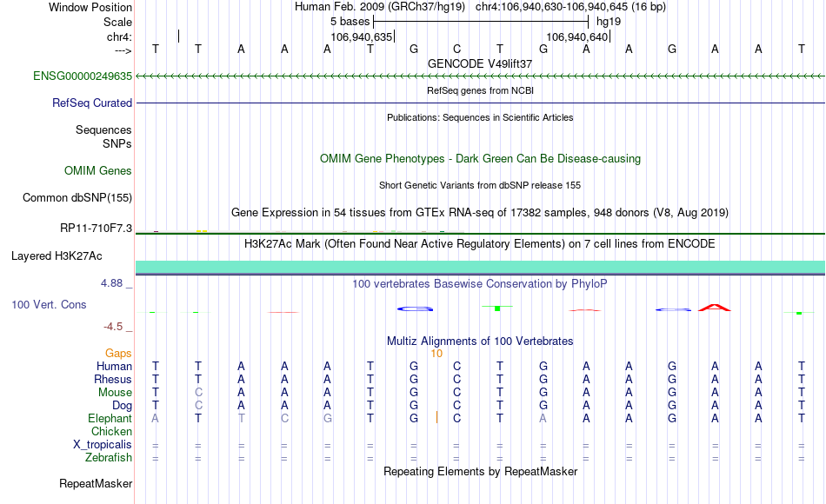This screenshot has height=504, width=826.
Task: Open the RepeatMasker track label
Action: pos(96,483)
